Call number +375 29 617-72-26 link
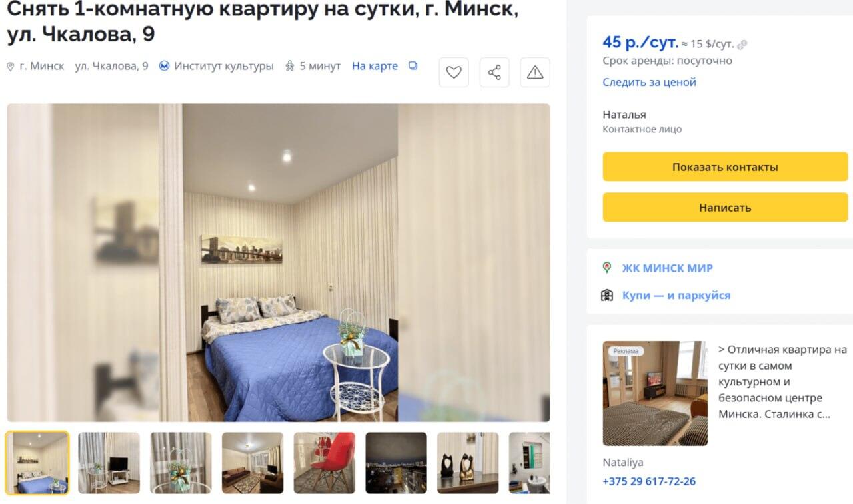 [x=649, y=481]
